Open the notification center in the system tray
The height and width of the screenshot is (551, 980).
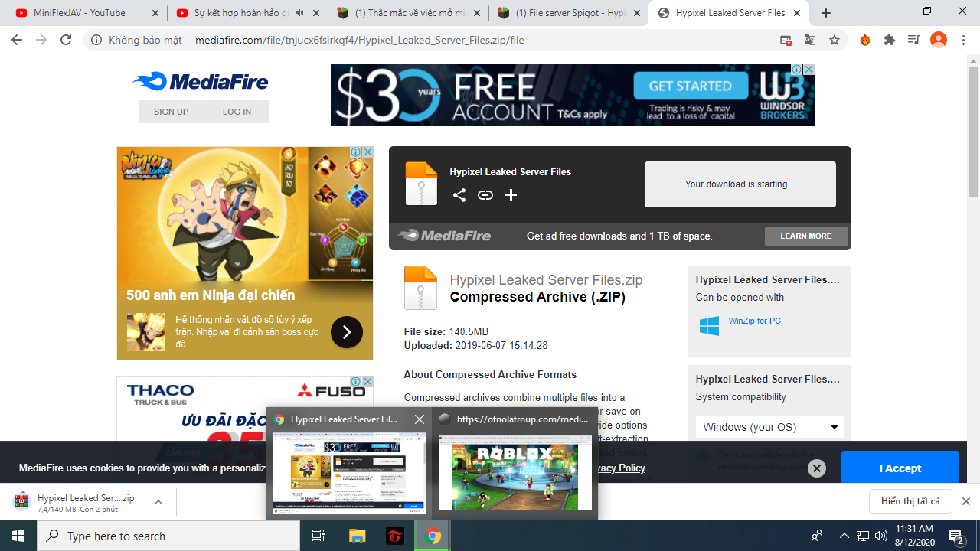tap(956, 536)
